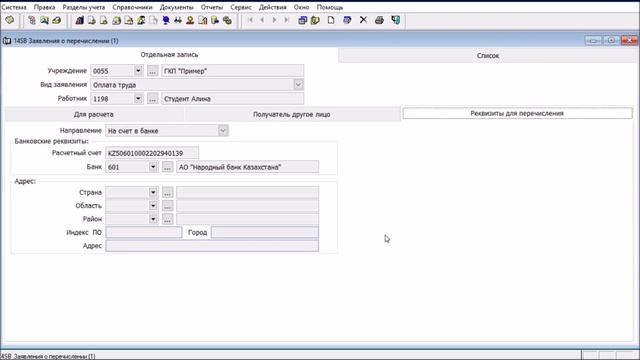640x360 pixels.
Task: Open the Отчеты menu
Action: click(x=212, y=7)
